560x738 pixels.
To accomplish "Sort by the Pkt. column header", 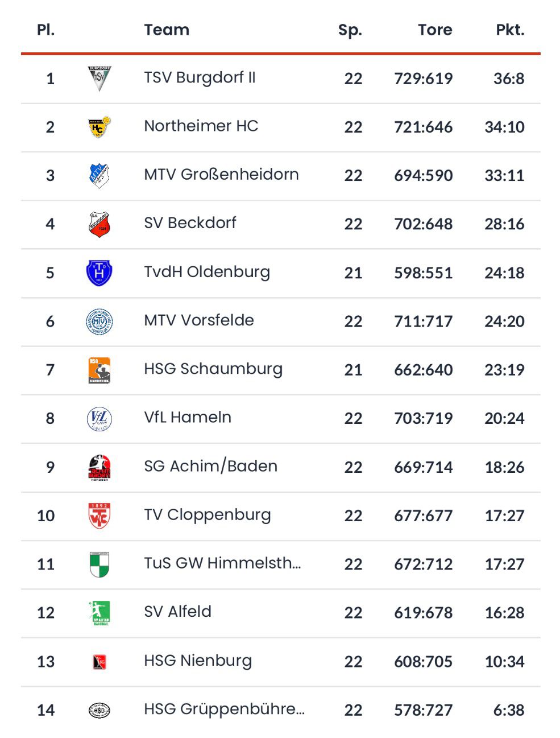I will 510,30.
